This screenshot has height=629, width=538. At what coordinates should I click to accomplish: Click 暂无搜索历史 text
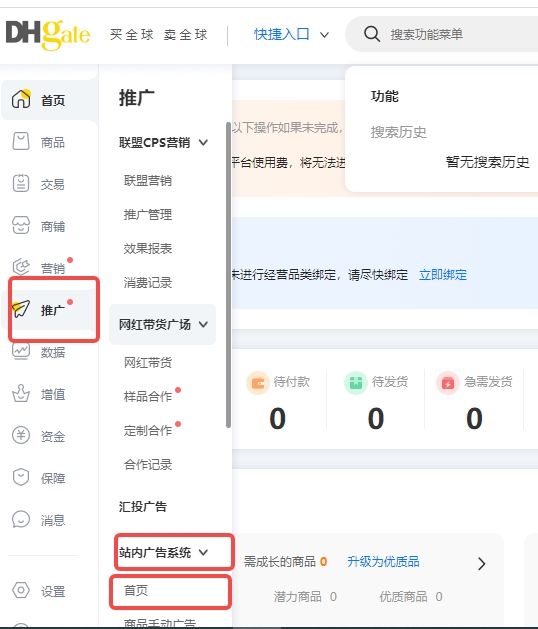pyautogui.click(x=487, y=162)
